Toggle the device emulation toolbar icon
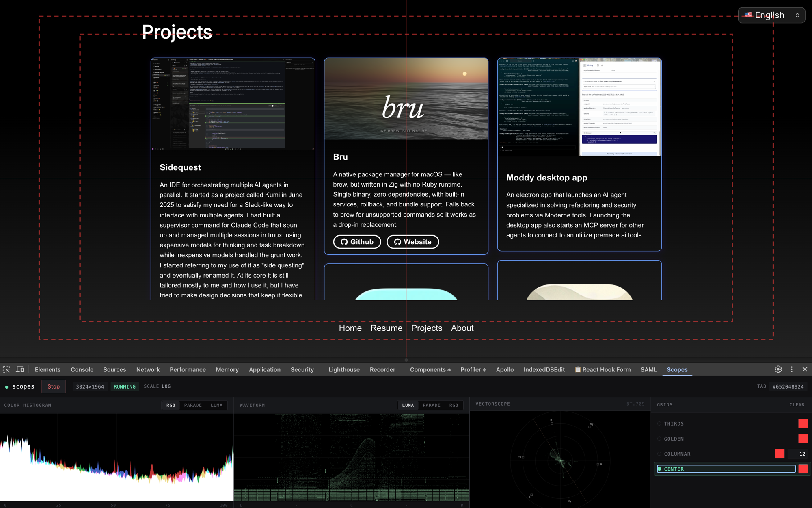 (x=19, y=369)
